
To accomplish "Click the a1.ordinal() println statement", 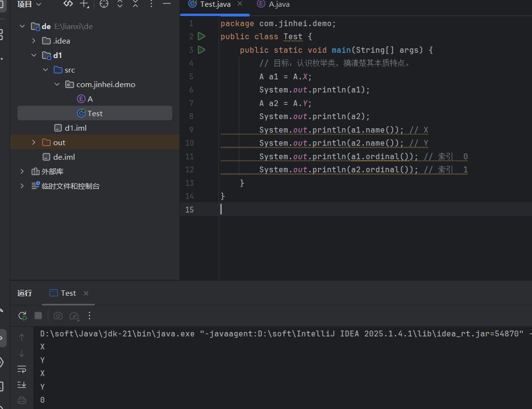I will 339,157.
